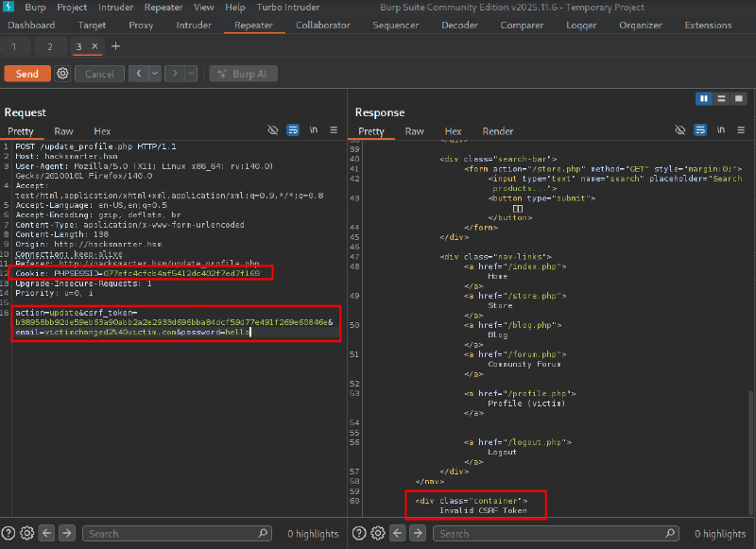Open Request search settings gear
Viewport: 756px width, 549px height.
(27, 533)
